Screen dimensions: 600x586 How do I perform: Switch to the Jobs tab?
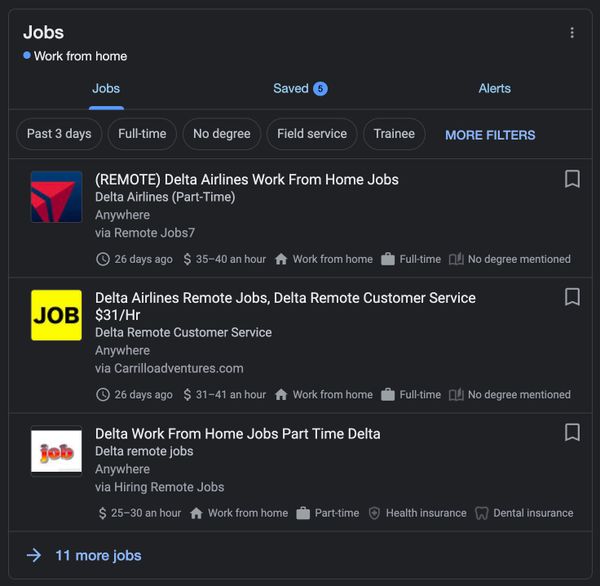point(106,89)
